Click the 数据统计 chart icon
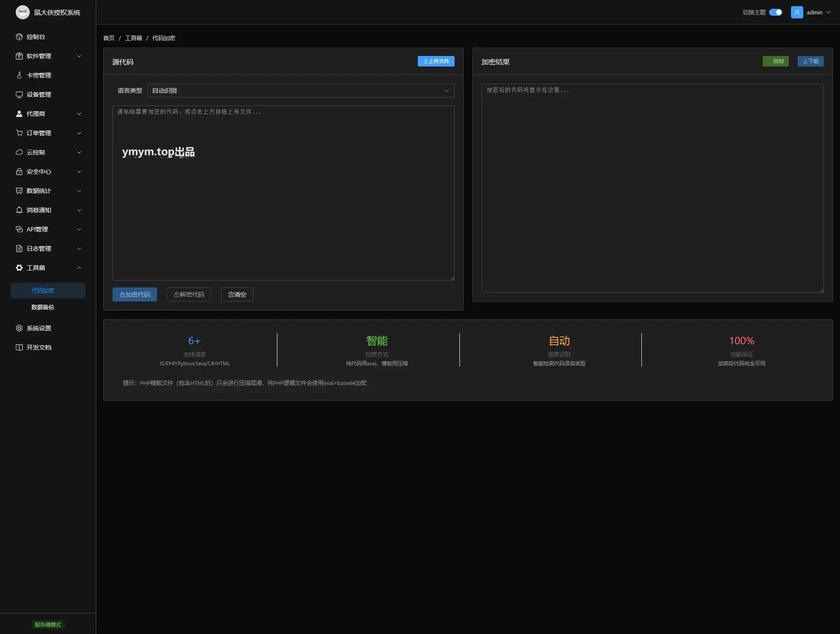The width and height of the screenshot is (840, 634). pyautogui.click(x=19, y=191)
